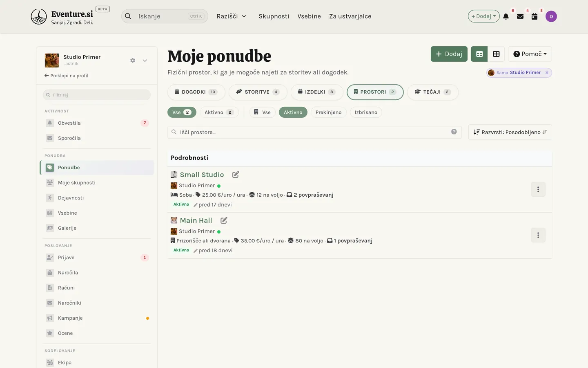This screenshot has width=588, height=368.
Task: Open Prijave in the sidebar
Action: (97, 258)
